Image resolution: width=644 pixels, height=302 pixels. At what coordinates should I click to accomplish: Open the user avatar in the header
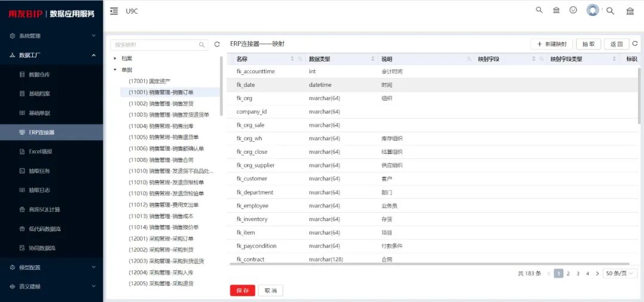[593, 10]
